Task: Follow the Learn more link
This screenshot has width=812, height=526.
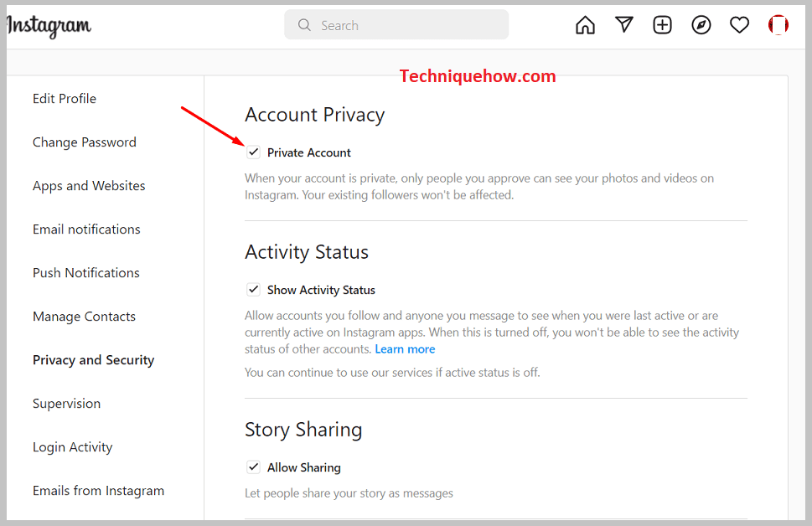Action: pyautogui.click(x=405, y=349)
